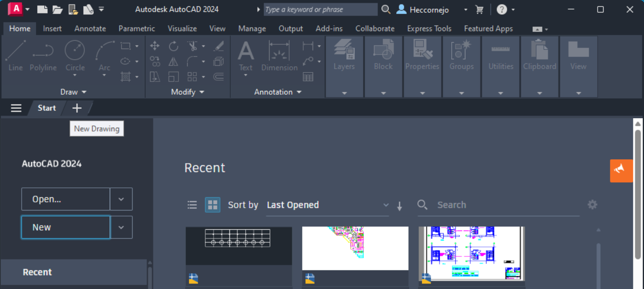This screenshot has width=644, height=289.
Task: Select the Arc tool icon
Action: click(104, 50)
